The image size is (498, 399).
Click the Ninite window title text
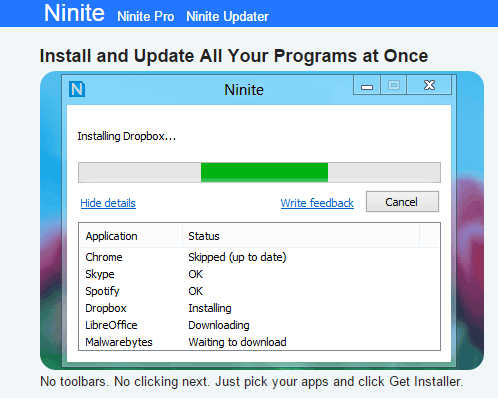(244, 90)
